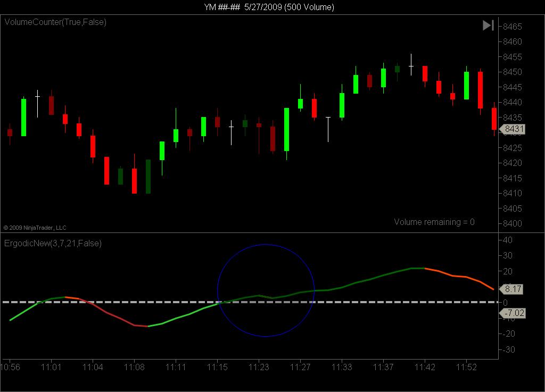The width and height of the screenshot is (545, 392).
Task: Select the VolumeCounter(True,False) indicator label
Action: point(55,22)
